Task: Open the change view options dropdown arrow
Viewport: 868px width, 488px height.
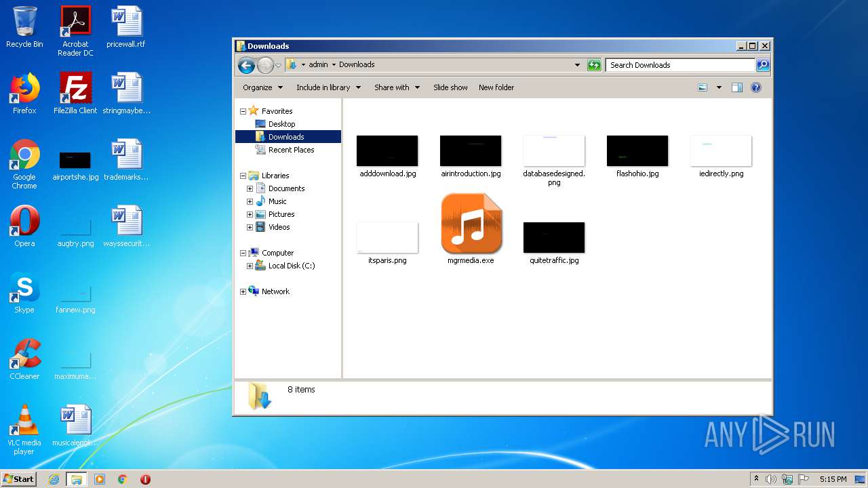Action: tap(719, 87)
